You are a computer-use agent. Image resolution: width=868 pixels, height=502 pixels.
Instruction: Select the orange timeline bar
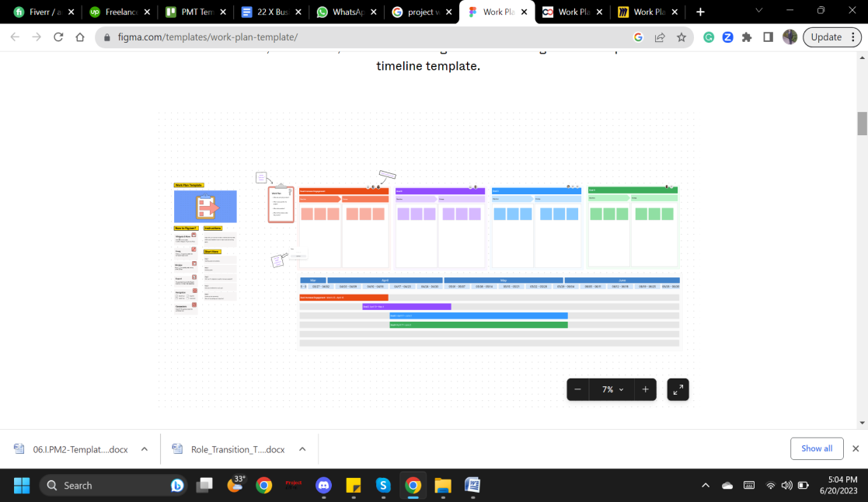point(343,297)
